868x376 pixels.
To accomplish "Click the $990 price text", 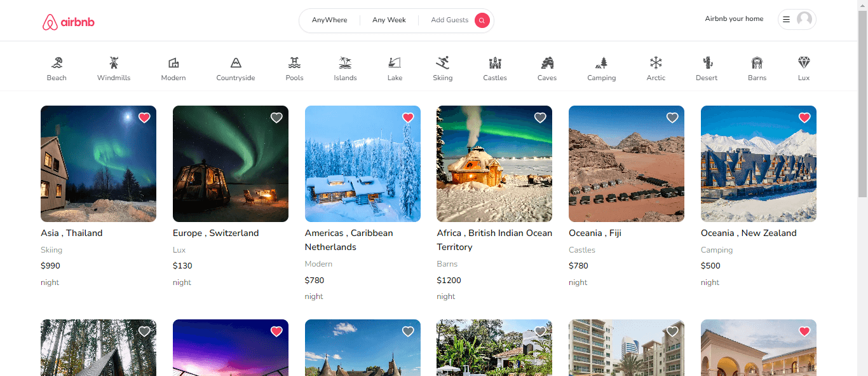I will [50, 266].
